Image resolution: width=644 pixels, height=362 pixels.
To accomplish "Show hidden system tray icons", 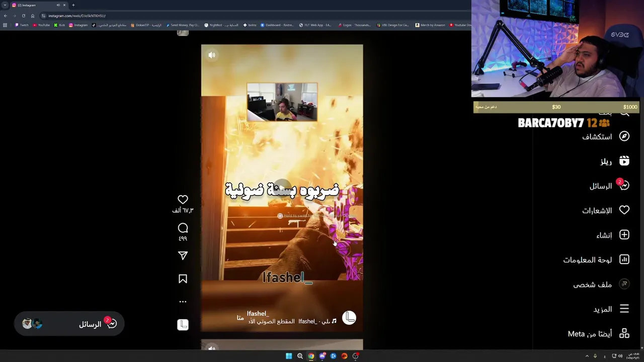I will (x=587, y=356).
